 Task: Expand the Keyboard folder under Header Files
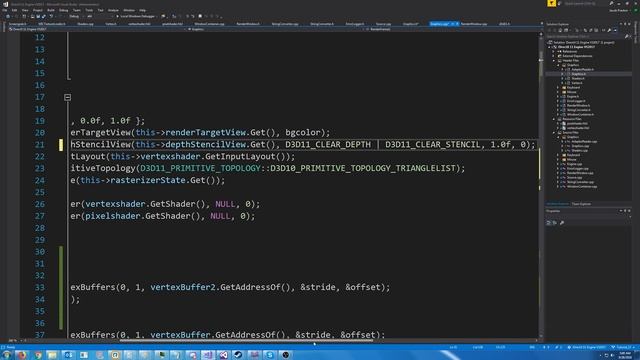[558, 87]
